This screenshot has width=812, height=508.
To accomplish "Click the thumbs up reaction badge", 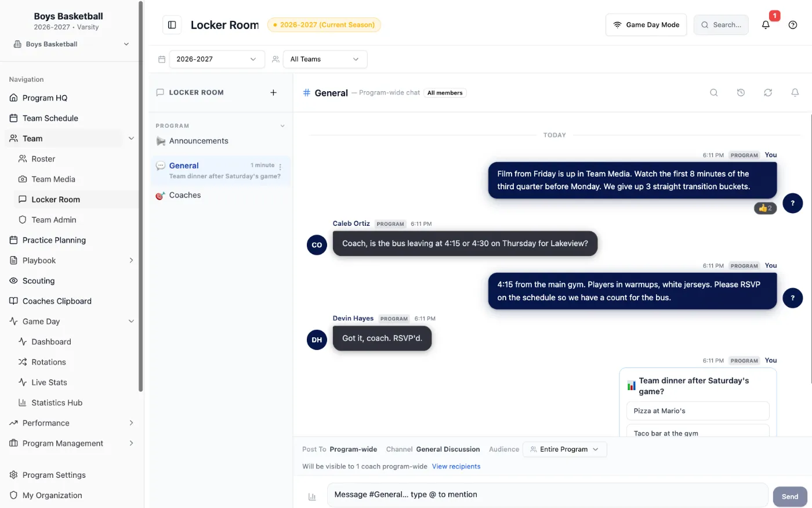I will 765,208.
